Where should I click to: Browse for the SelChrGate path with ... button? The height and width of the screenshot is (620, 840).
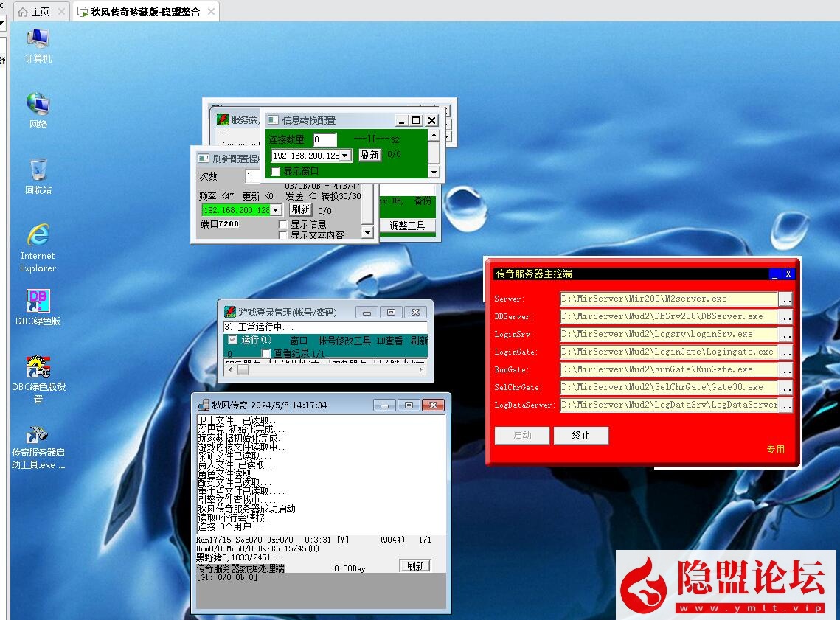785,387
